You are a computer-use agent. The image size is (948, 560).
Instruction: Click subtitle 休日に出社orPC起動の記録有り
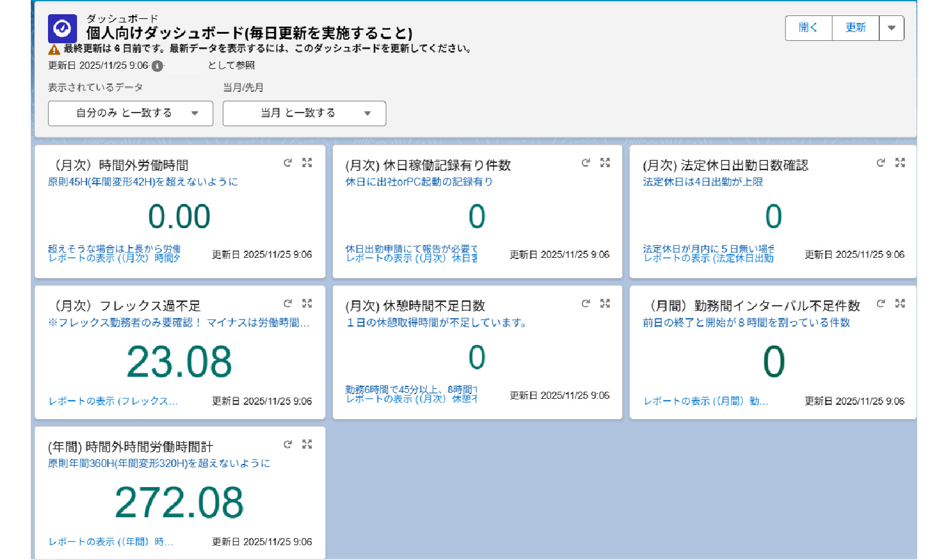(x=419, y=182)
